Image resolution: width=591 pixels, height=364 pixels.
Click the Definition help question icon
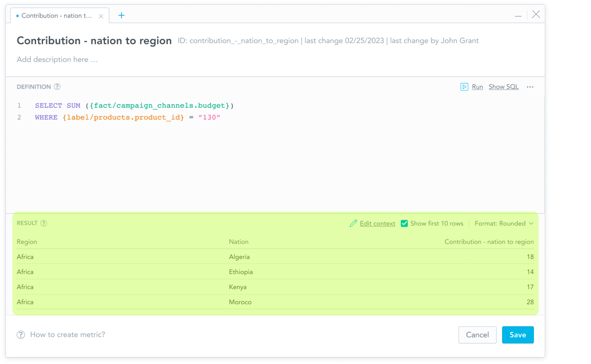pos(57,87)
